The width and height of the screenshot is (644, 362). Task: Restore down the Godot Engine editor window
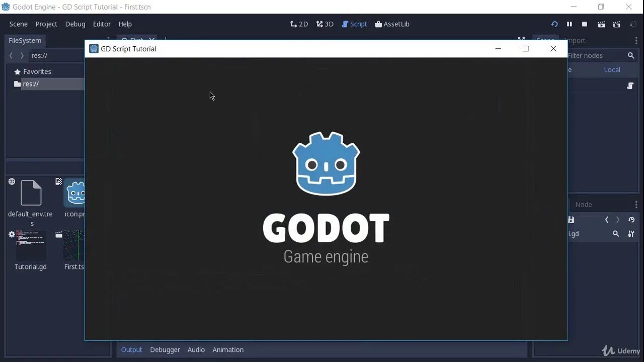601,7
